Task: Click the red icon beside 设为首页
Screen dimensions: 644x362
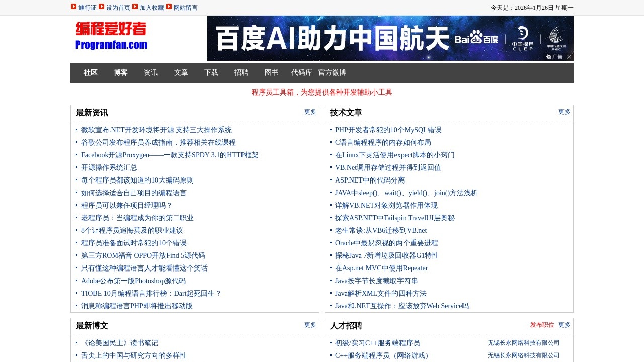Action: click(102, 7)
